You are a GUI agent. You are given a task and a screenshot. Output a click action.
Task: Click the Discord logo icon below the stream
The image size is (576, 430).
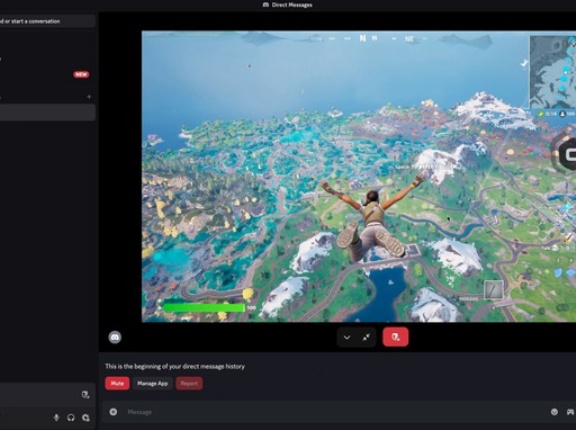tap(115, 337)
